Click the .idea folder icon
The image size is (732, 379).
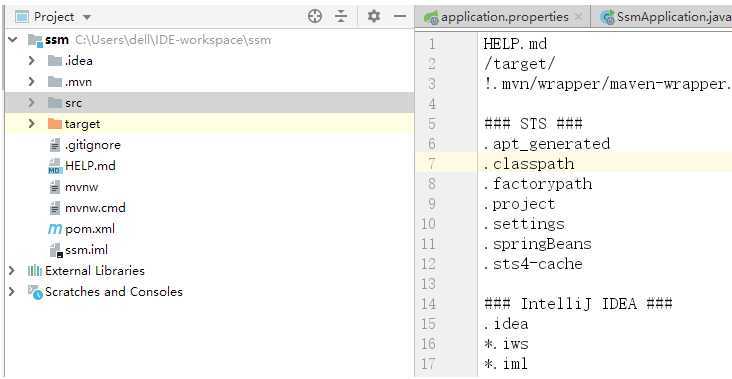point(55,61)
